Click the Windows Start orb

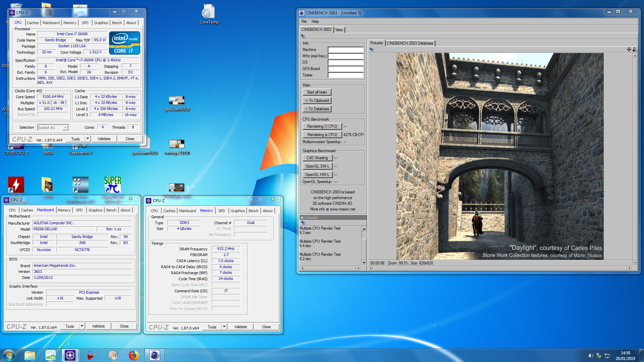tap(9, 355)
